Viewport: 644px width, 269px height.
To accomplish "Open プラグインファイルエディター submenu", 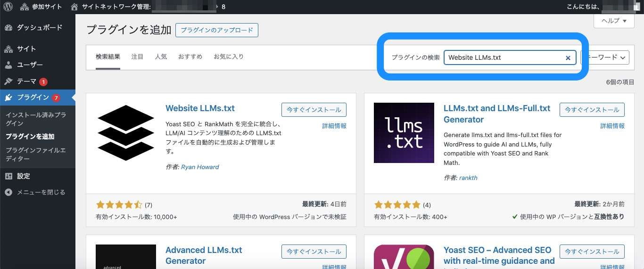I will point(35,155).
